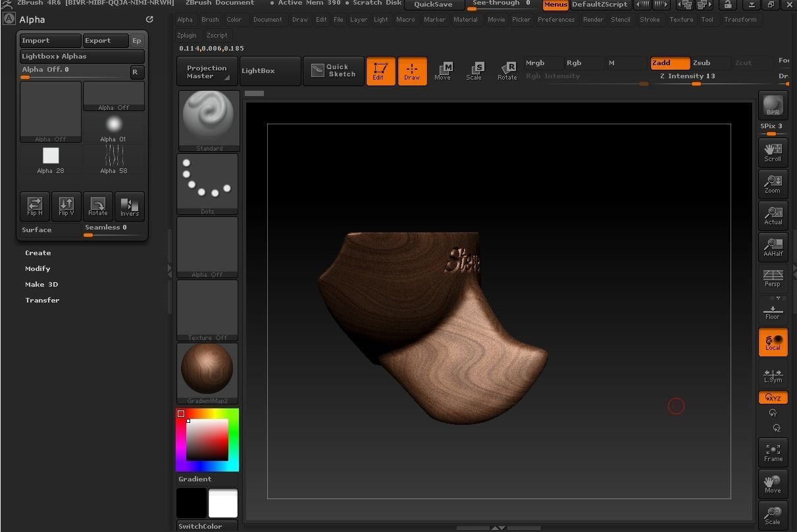Screen dimensions: 797x532
Task: Enable Rgb painting mode
Action: (584, 63)
